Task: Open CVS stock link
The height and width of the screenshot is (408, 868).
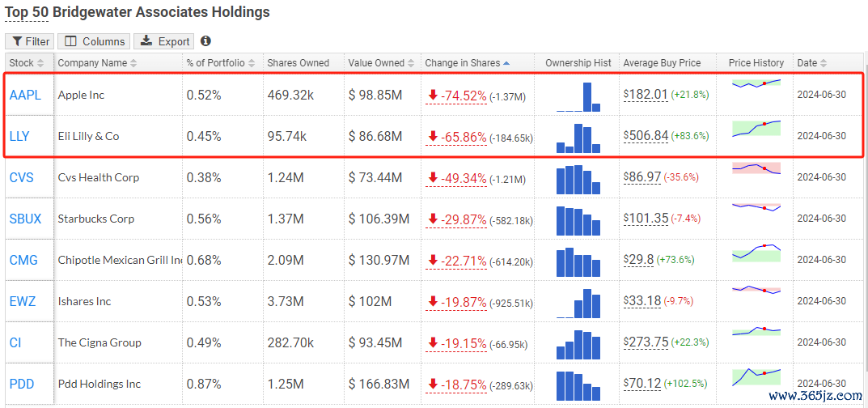Action: [x=21, y=178]
